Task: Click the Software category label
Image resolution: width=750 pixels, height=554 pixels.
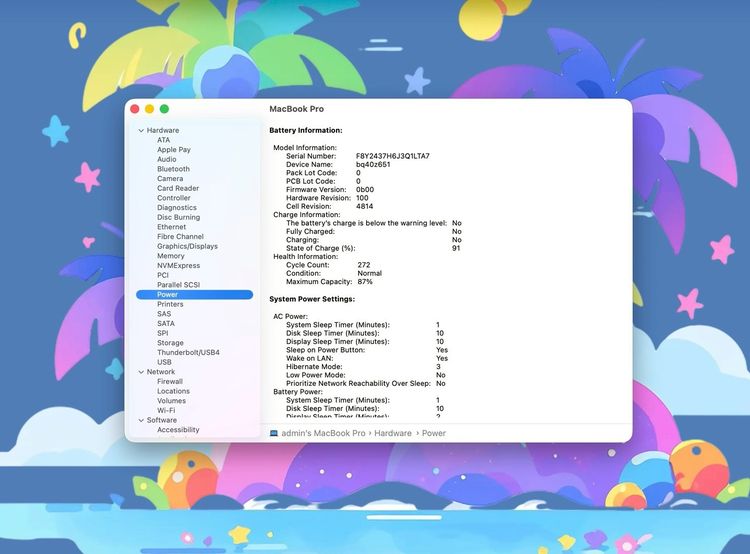Action: 161,420
